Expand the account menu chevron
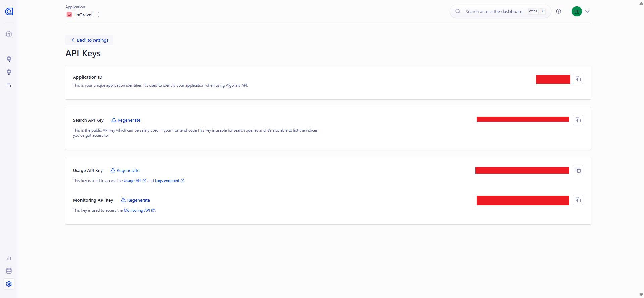644x298 pixels. tap(587, 11)
